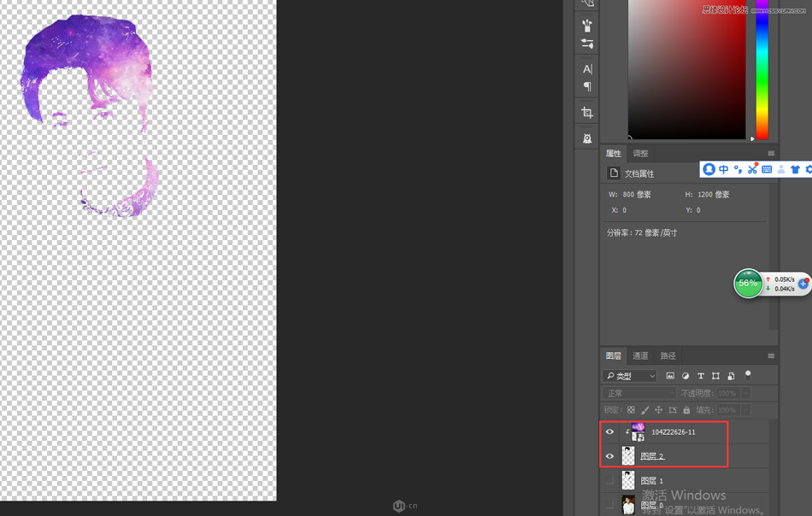The height and width of the screenshot is (516, 812).
Task: Click the rainbow hue slider bar
Action: (762, 69)
